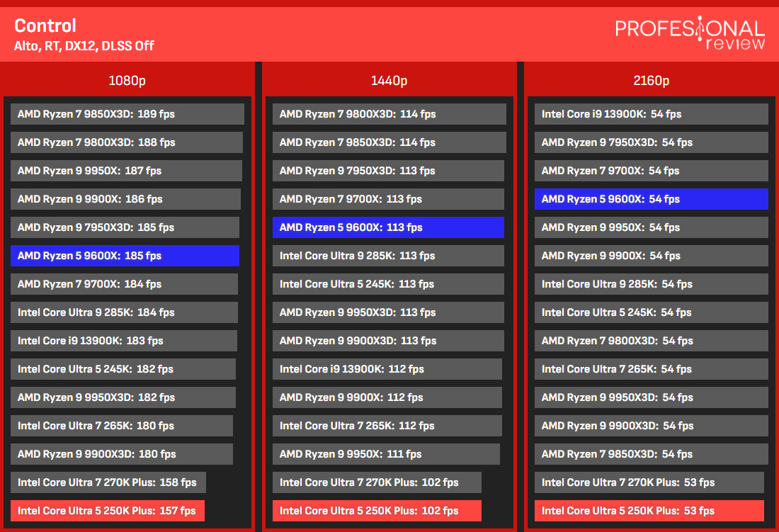Click the Ryzen 9 9950X3D 182 fps row
The image size is (779, 532).
point(123,397)
